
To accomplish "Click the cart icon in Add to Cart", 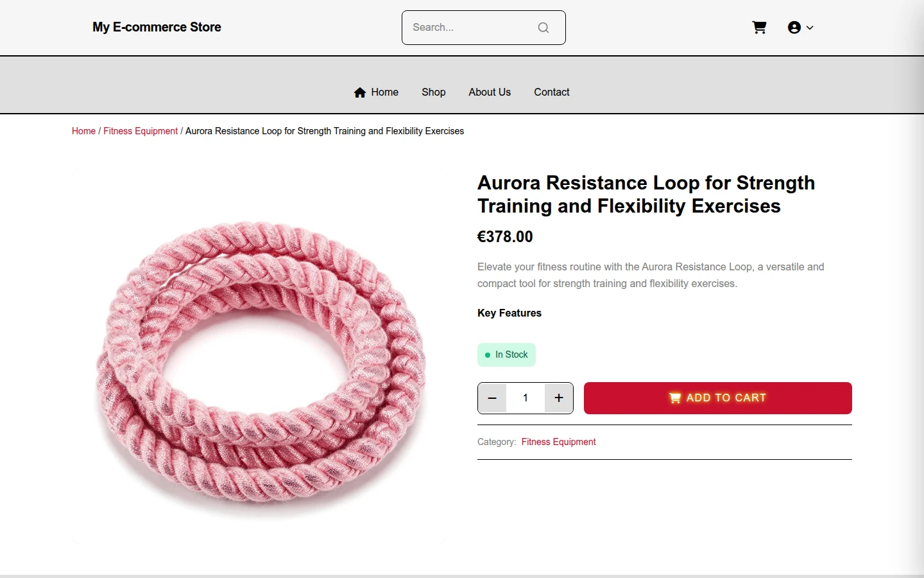I will (675, 398).
